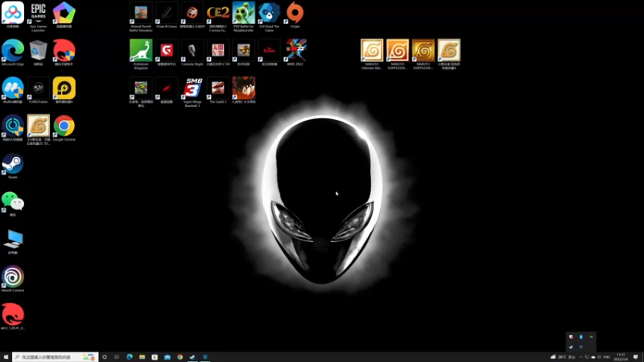Image resolution: width=644 pixels, height=362 pixels.
Task: Launch the Epic Games Launcher shortcut
Action: pos(38,16)
